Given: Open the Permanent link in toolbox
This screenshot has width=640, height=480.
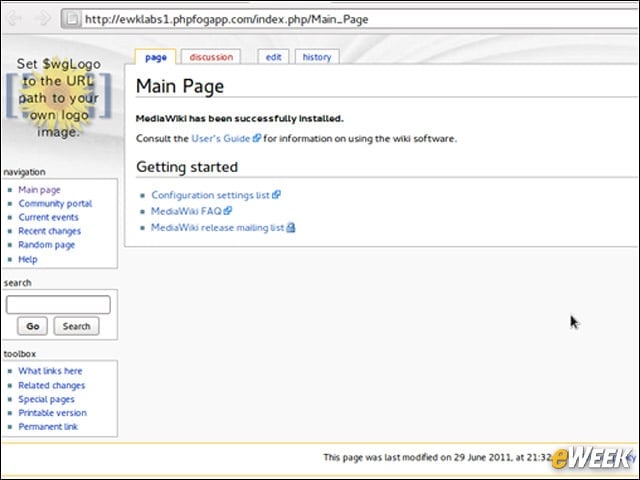Looking at the screenshot, I should click(x=48, y=427).
